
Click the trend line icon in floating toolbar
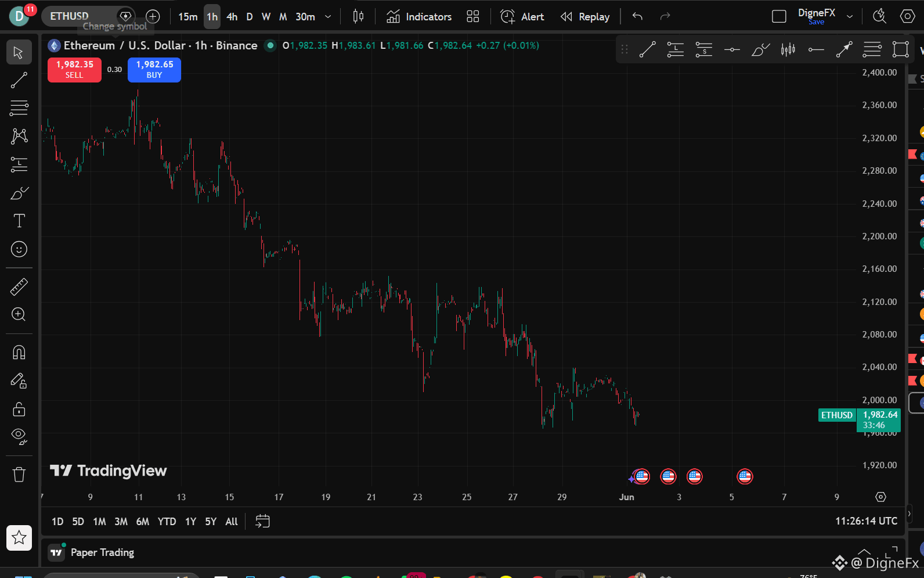pyautogui.click(x=647, y=50)
